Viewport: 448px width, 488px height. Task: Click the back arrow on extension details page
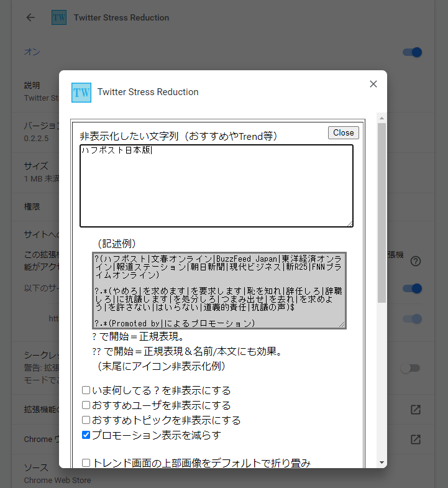pyautogui.click(x=30, y=17)
